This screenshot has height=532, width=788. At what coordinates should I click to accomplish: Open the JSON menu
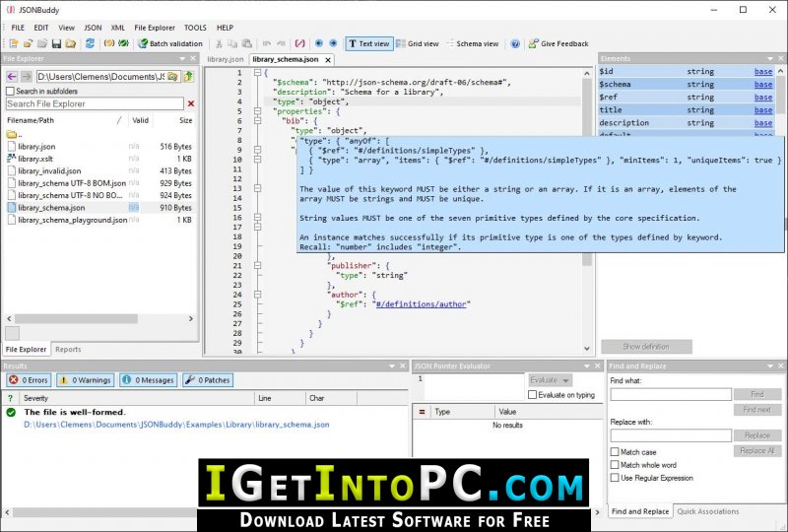[x=93, y=28]
